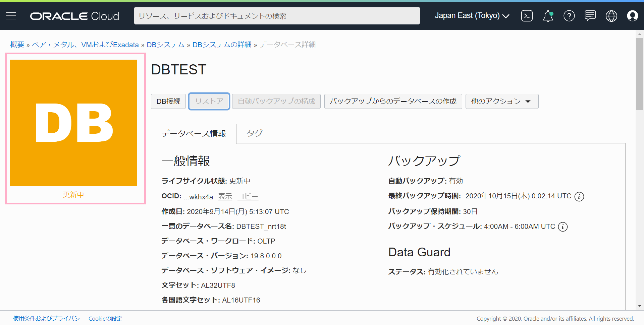Go to 概要 breadcrumb
This screenshot has height=325, width=644.
[17, 45]
